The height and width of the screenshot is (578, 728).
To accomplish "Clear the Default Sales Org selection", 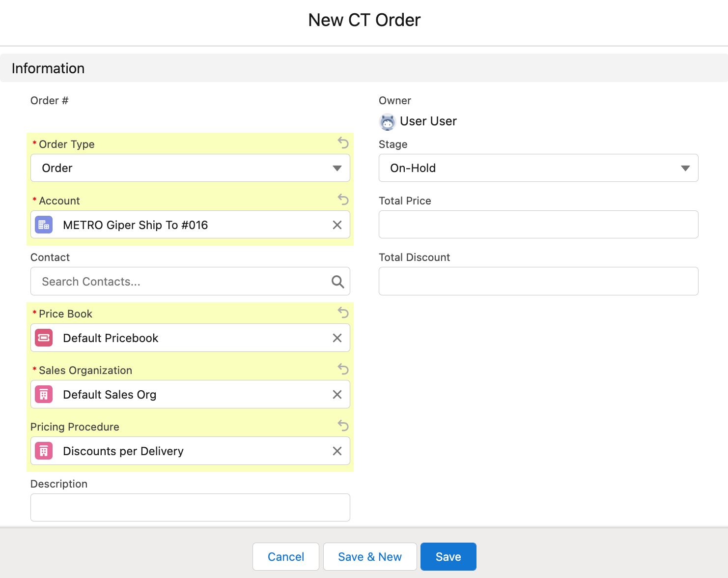I will (x=337, y=395).
